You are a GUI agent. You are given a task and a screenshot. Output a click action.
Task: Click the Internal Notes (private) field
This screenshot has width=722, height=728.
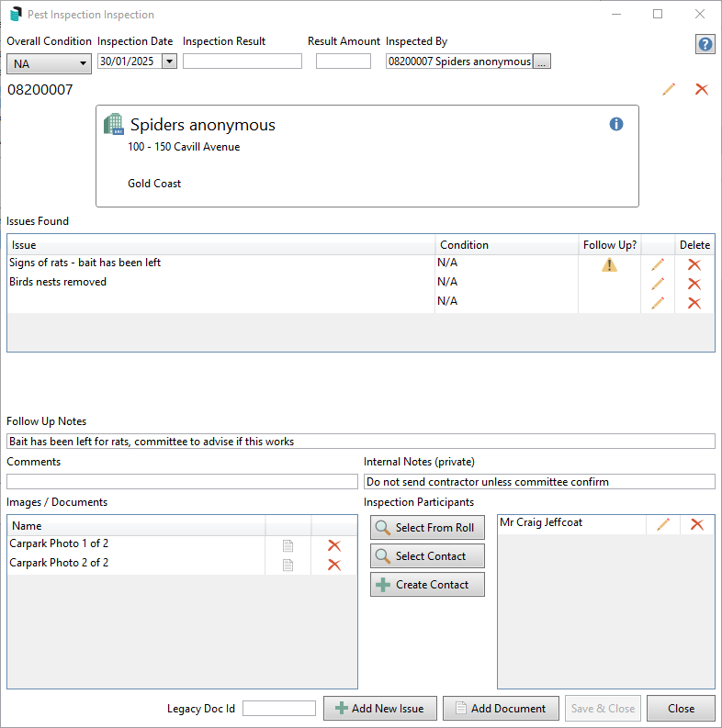[539, 481]
